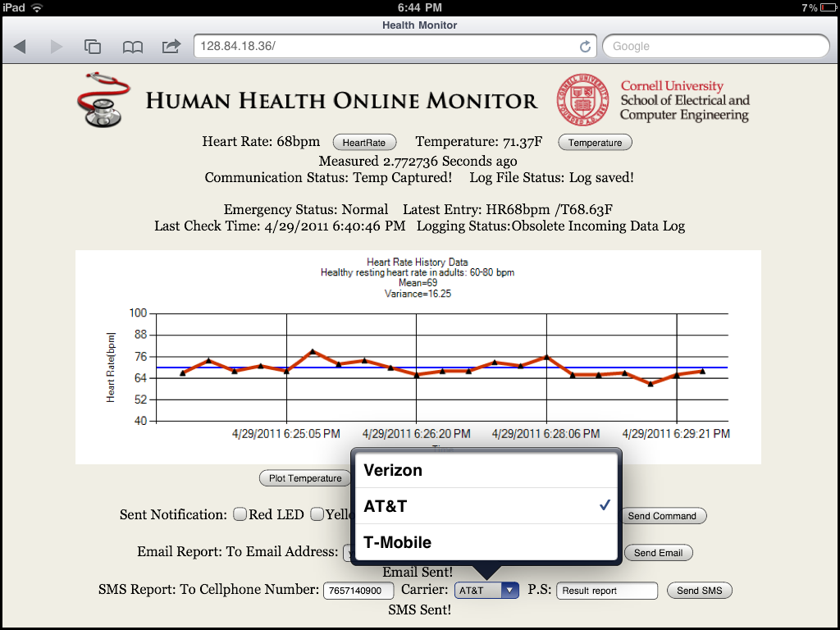840x630 pixels.
Task: Tap the SMS Sent! status message
Action: [x=419, y=609]
